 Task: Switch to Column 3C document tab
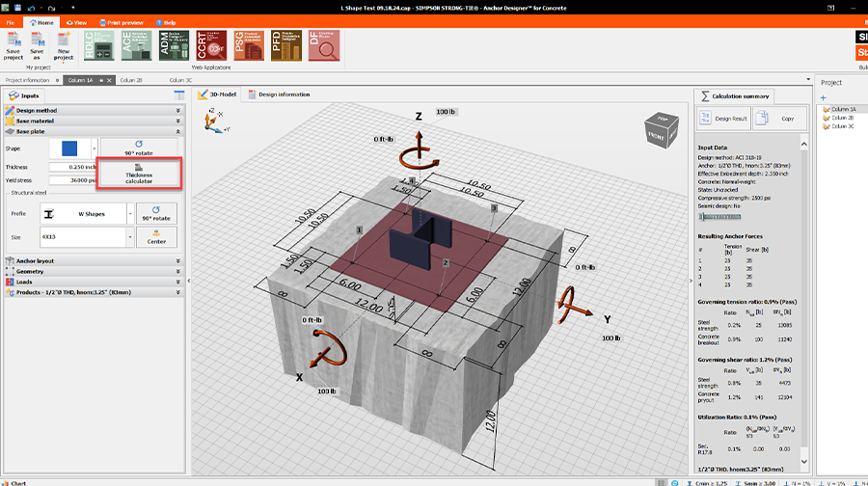[180, 80]
